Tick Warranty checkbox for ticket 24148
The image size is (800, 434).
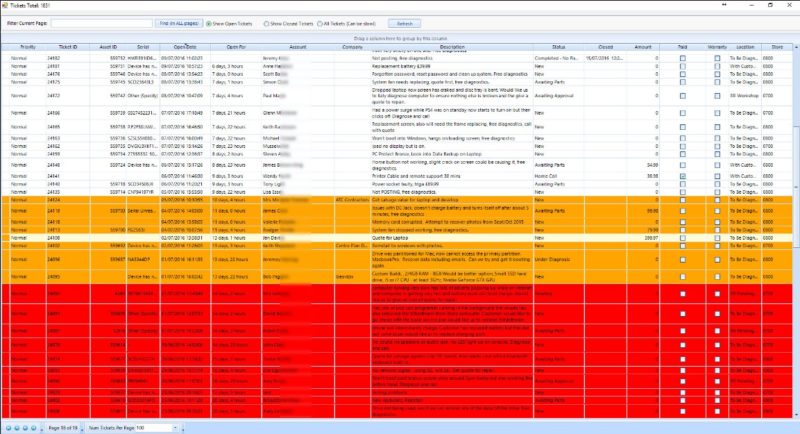717,165
